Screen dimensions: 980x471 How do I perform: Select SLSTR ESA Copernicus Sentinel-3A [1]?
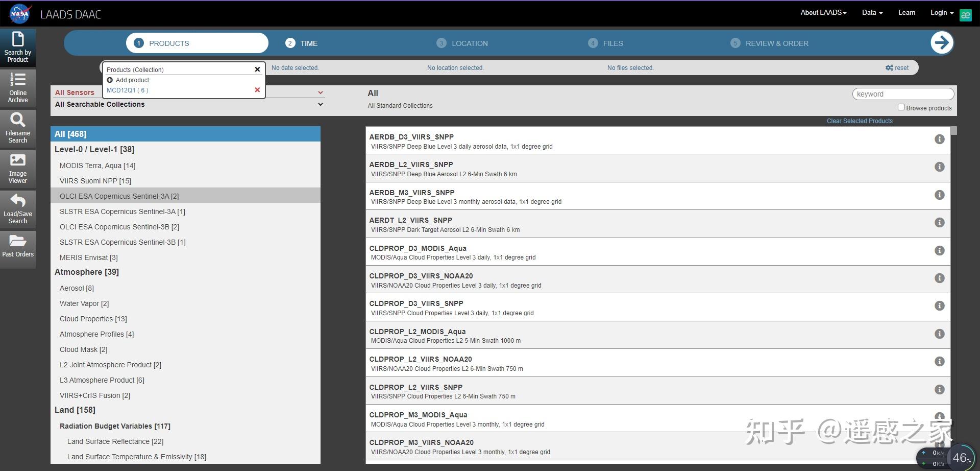pos(122,211)
